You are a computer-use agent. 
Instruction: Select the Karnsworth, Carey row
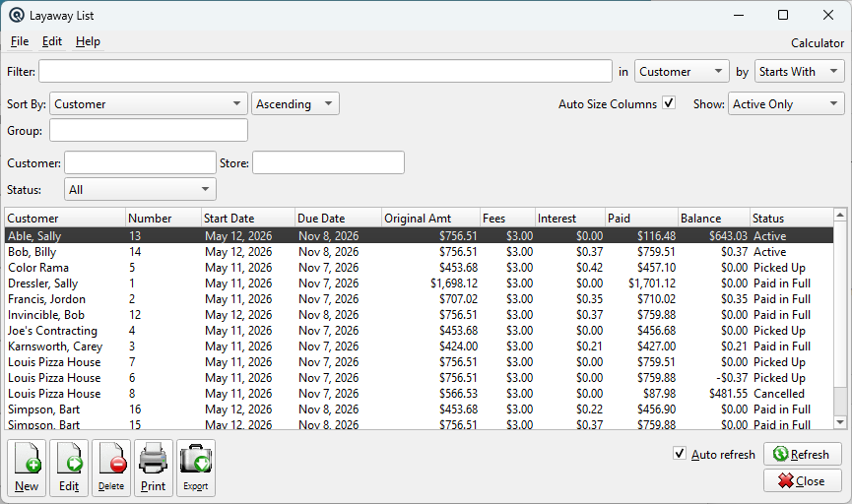tap(419, 346)
